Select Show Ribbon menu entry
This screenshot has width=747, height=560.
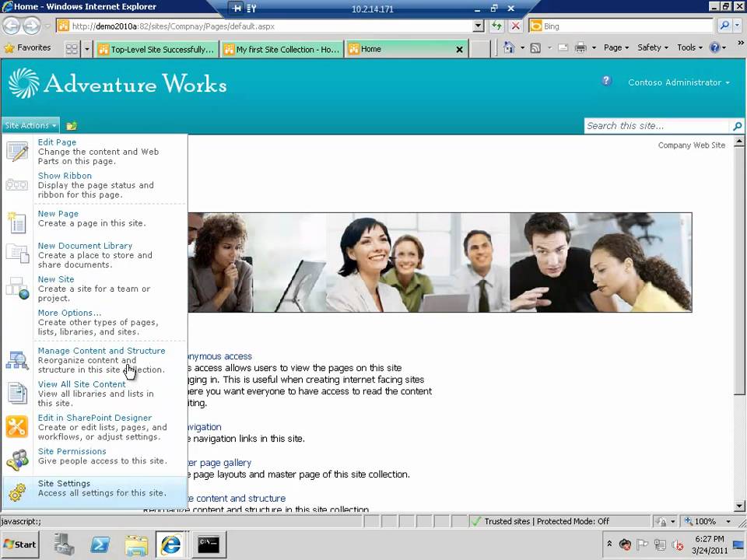(94, 185)
